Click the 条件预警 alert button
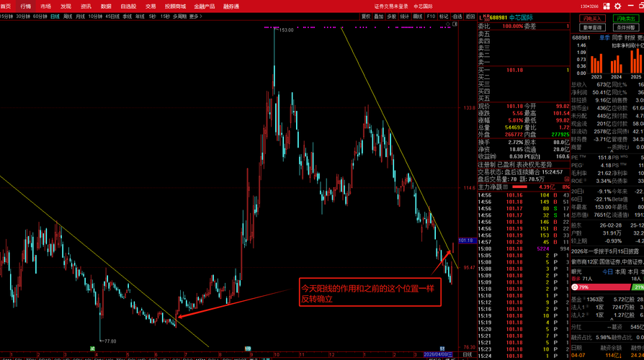Viewport: 644px width, 360px height. [x=625, y=27]
